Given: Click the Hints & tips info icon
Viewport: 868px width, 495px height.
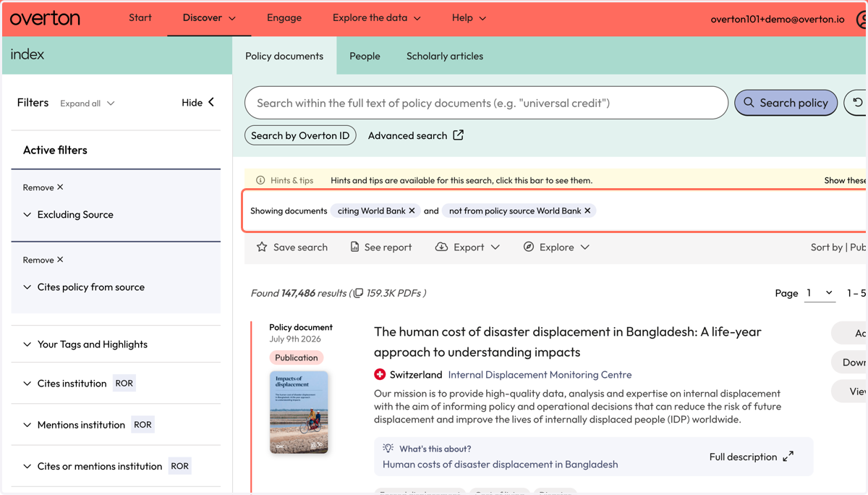Looking at the screenshot, I should (x=260, y=180).
